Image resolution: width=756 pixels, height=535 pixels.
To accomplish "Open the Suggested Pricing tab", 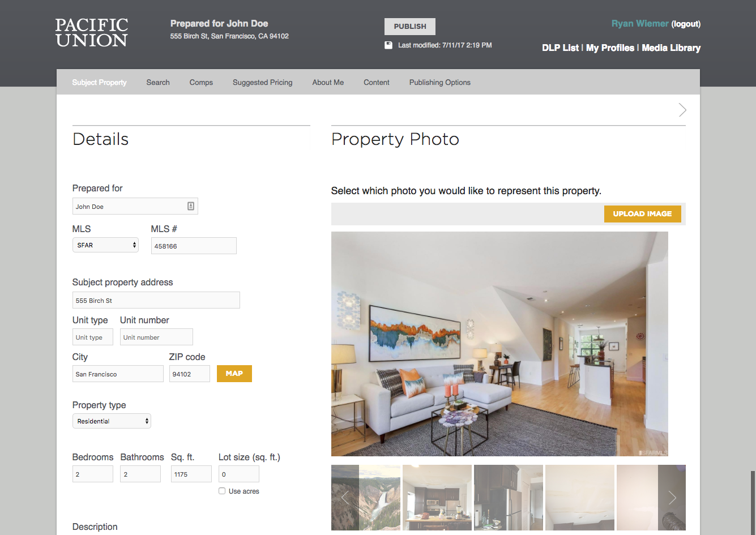I will pos(262,82).
